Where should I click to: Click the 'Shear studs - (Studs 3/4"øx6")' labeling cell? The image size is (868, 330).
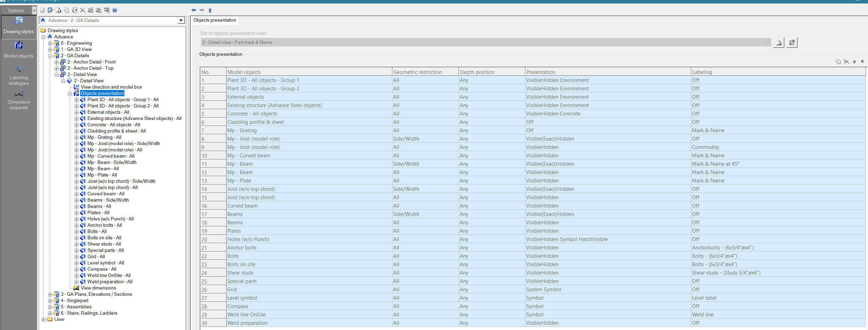tap(778, 273)
